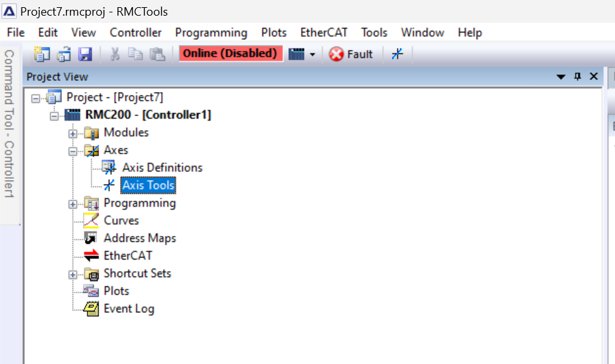
Task: Click the Open Project toolbar icon
Action: (63, 54)
